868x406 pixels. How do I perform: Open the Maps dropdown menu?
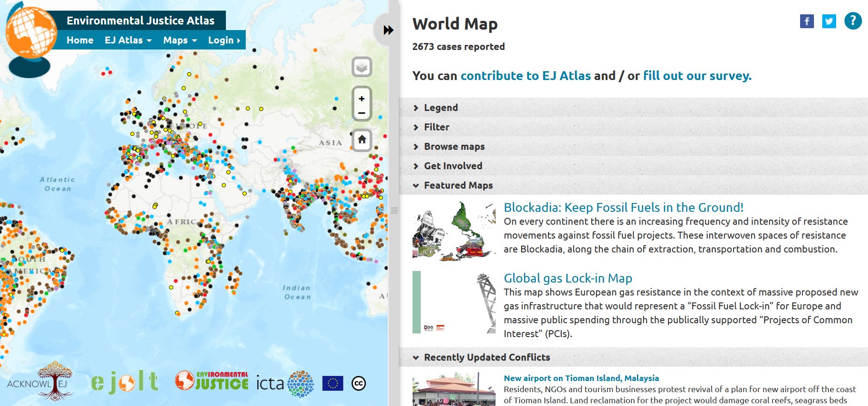tap(180, 40)
